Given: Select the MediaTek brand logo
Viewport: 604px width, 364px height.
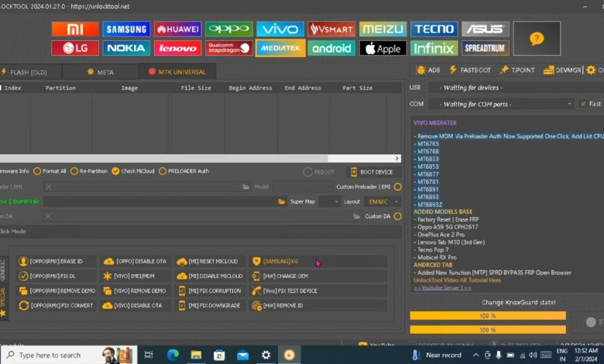Looking at the screenshot, I should coord(280,48).
